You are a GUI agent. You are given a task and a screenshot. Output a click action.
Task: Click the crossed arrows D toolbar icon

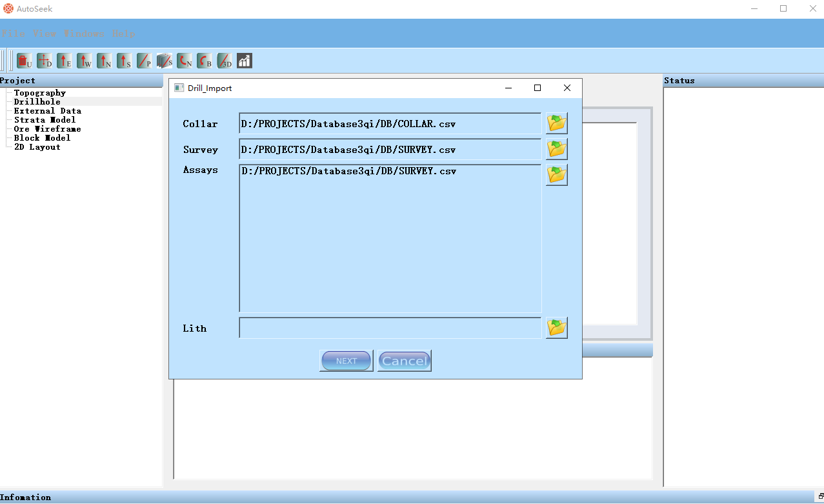[x=45, y=61]
